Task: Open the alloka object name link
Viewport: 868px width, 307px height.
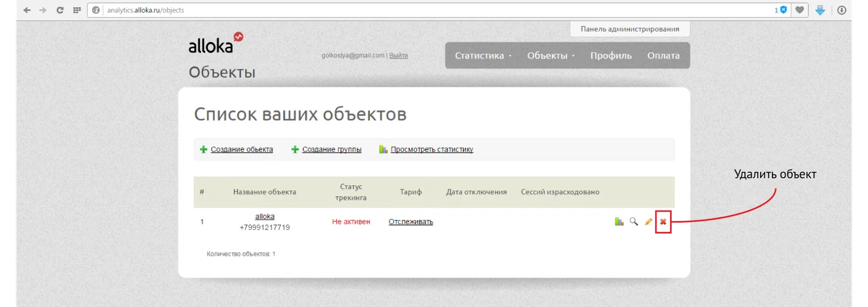Action: click(265, 216)
